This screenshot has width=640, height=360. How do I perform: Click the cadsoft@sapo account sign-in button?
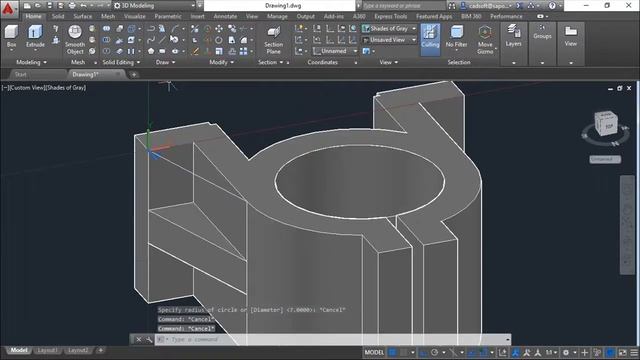point(486,6)
